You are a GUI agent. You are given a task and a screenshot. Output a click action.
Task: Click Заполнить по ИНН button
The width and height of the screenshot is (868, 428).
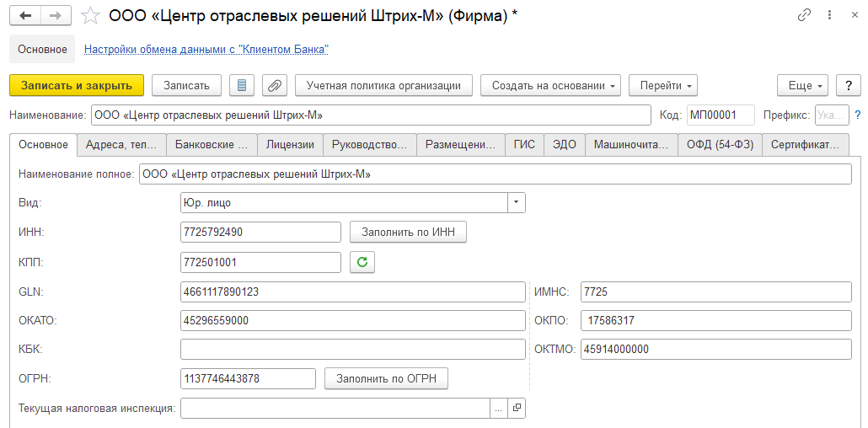[408, 232]
